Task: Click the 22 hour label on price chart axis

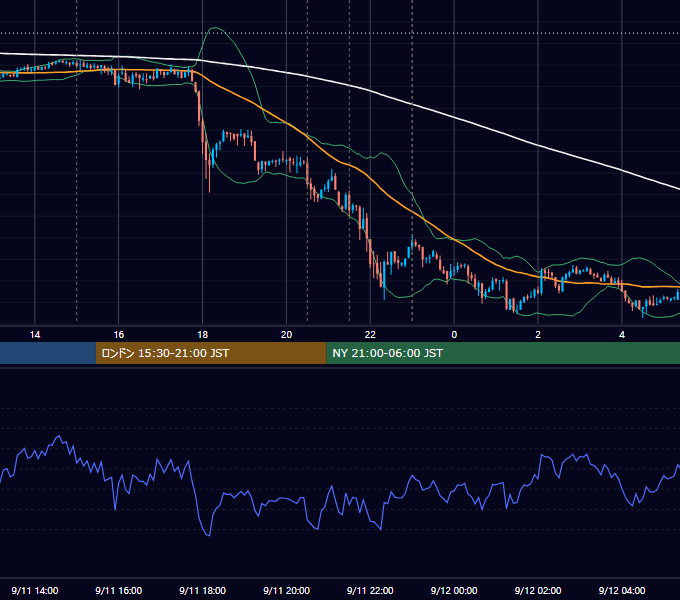Action: click(x=370, y=335)
